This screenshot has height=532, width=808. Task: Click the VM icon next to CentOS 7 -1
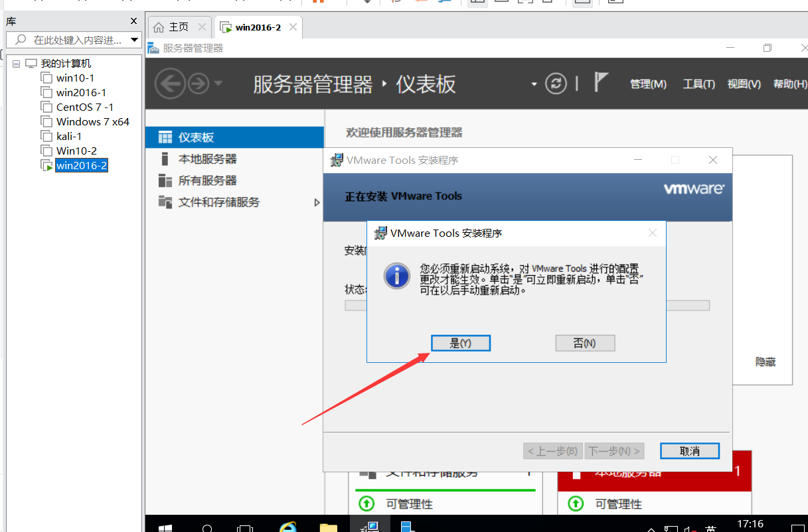pos(46,107)
